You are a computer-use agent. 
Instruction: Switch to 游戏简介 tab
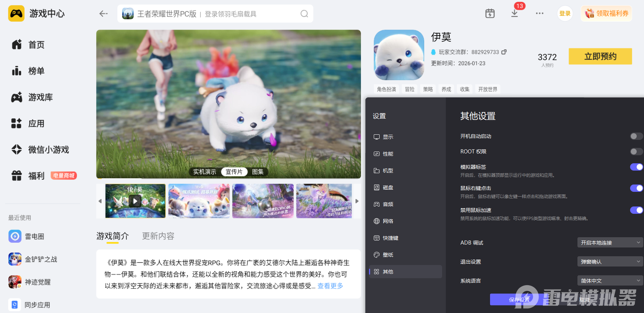[113, 236]
